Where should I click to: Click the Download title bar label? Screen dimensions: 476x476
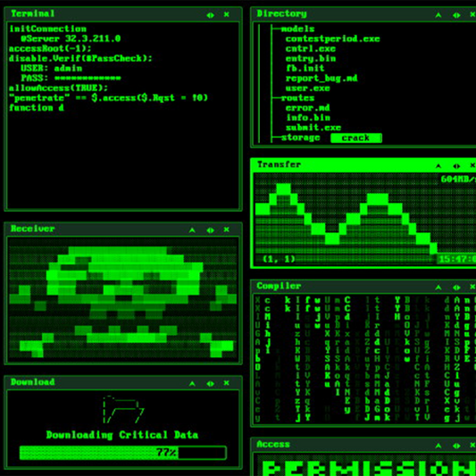(x=32, y=382)
